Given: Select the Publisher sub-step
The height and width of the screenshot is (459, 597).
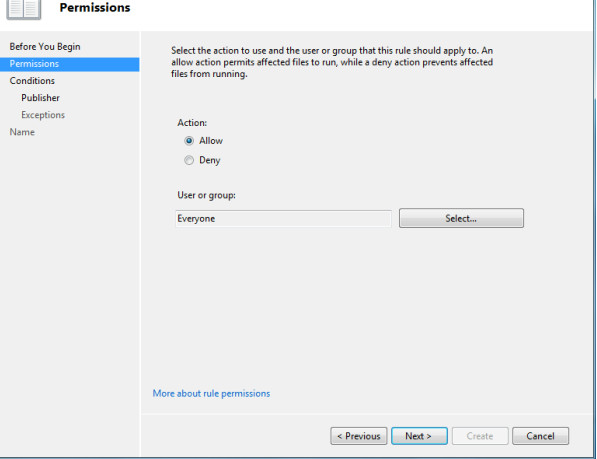Looking at the screenshot, I should (40, 98).
